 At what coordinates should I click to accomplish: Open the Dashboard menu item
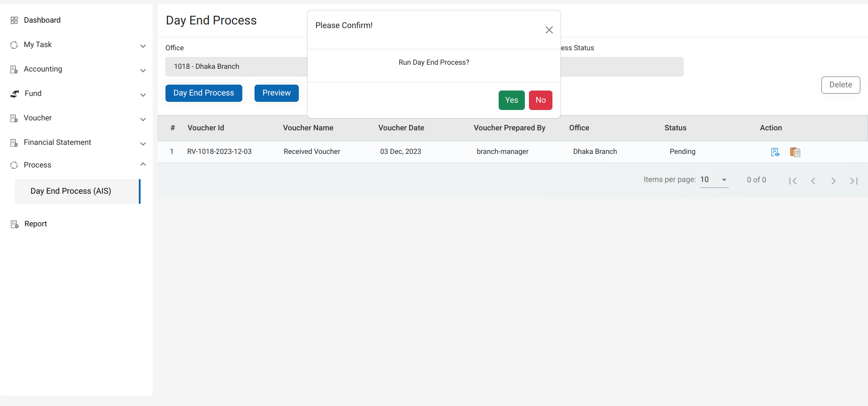pyautogui.click(x=42, y=20)
